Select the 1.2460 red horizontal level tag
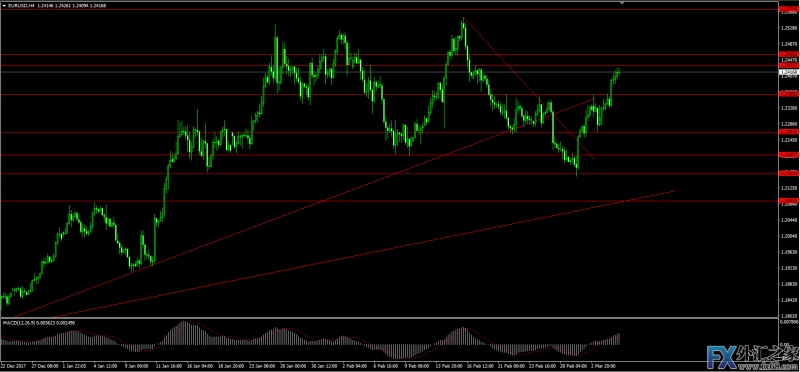Image resolution: width=800 pixels, height=372 pixels. pyautogui.click(x=789, y=54)
